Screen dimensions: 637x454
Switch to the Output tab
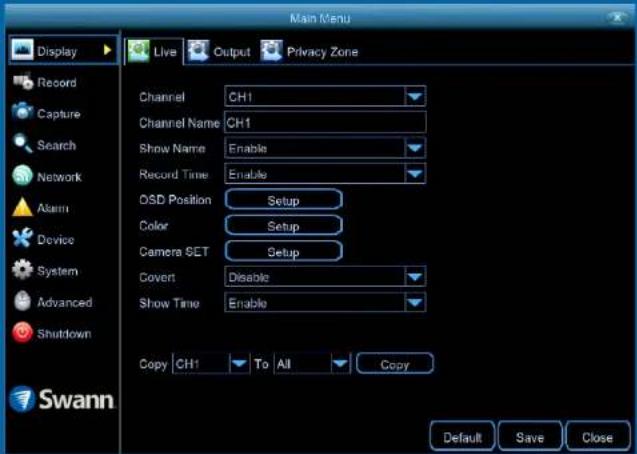(219, 52)
